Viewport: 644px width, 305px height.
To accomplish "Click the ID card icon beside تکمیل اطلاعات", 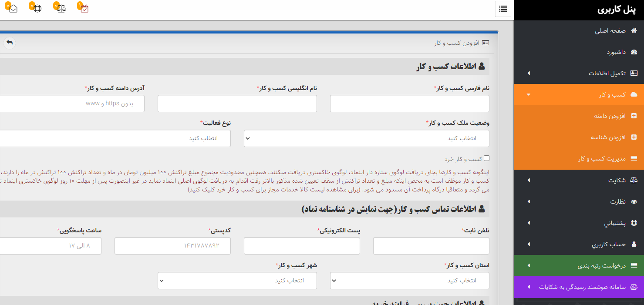I will pos(634,73).
